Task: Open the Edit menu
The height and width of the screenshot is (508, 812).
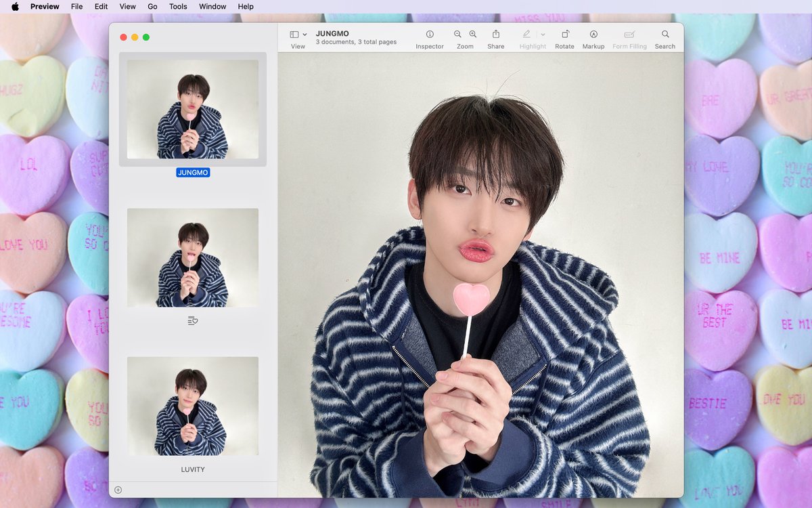Action: [101, 7]
